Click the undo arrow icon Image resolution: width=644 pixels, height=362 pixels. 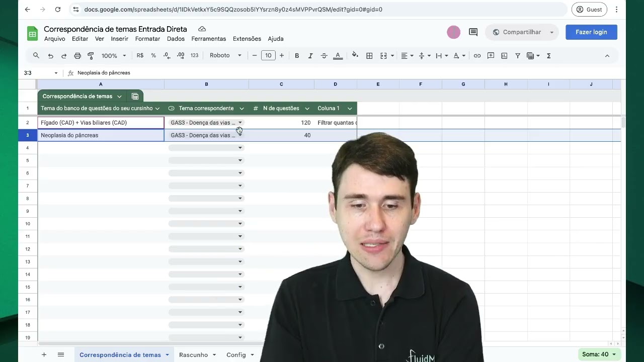click(x=50, y=56)
